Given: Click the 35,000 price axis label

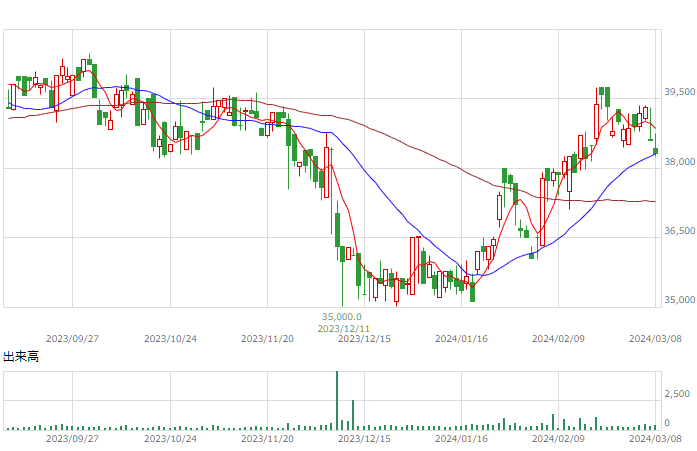Looking at the screenshot, I should tap(680, 300).
